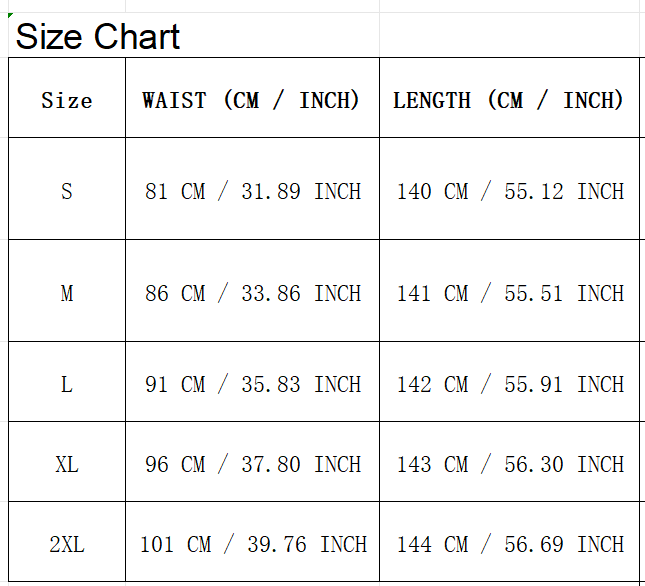Screen dimensions: 645x586
Task: Select the 91 CM / 35.83 INCH cell
Action: (252, 382)
